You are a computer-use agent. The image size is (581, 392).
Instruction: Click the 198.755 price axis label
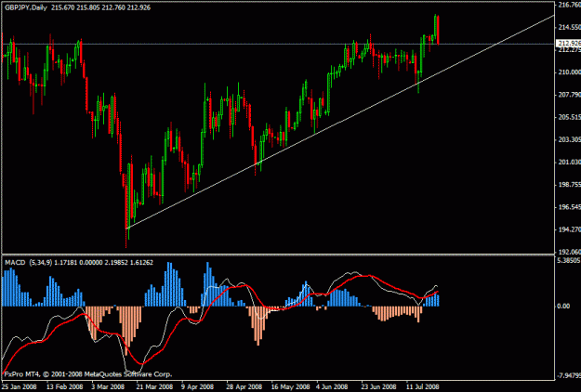pos(569,185)
